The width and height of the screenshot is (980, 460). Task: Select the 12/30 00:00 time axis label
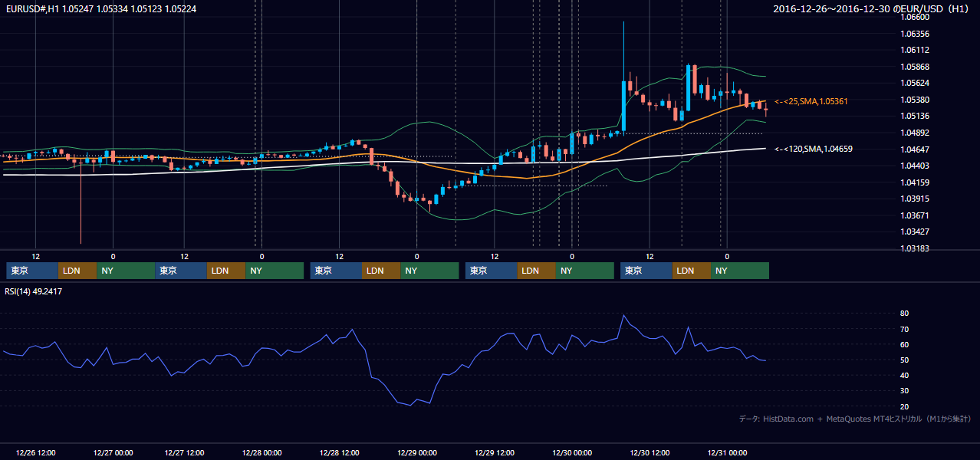tap(572, 452)
